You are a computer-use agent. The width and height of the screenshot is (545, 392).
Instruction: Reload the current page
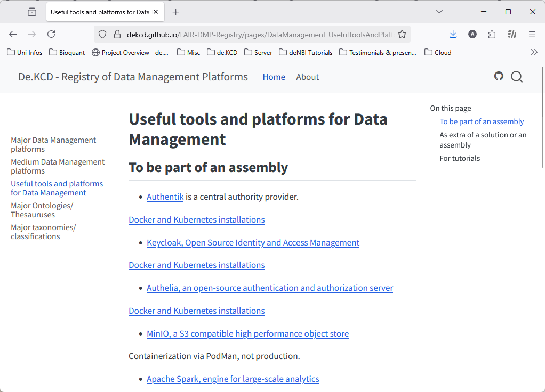point(51,34)
